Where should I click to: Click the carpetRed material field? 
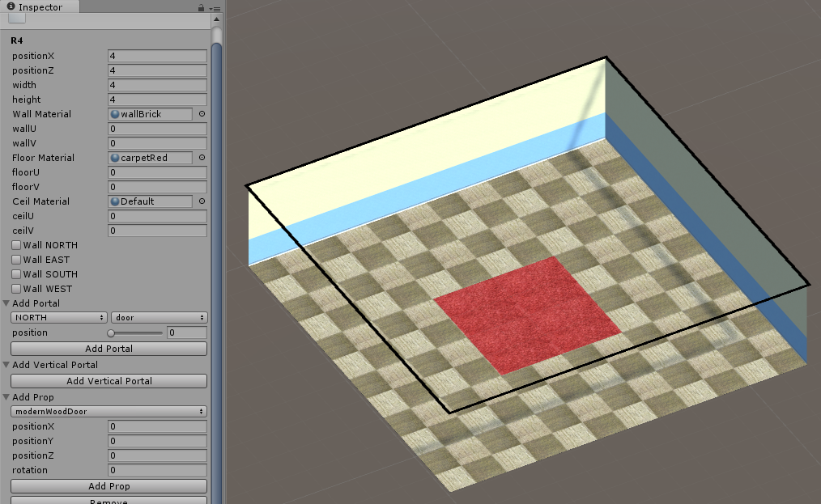point(151,158)
